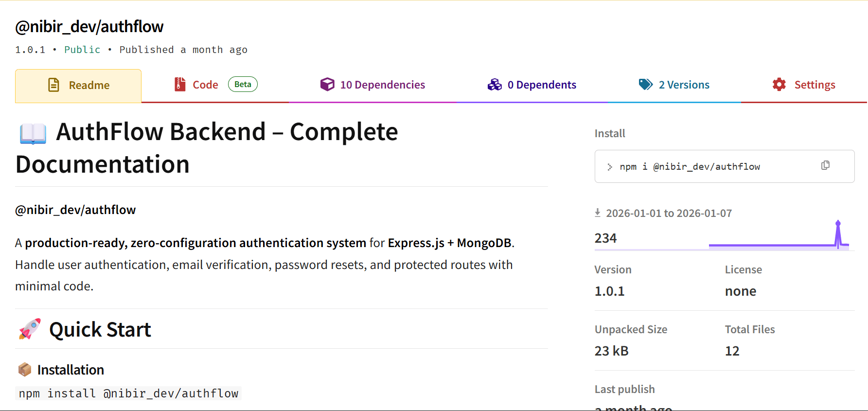This screenshot has height=411, width=868.
Task: Click the Installation subheading
Action: 71,370
